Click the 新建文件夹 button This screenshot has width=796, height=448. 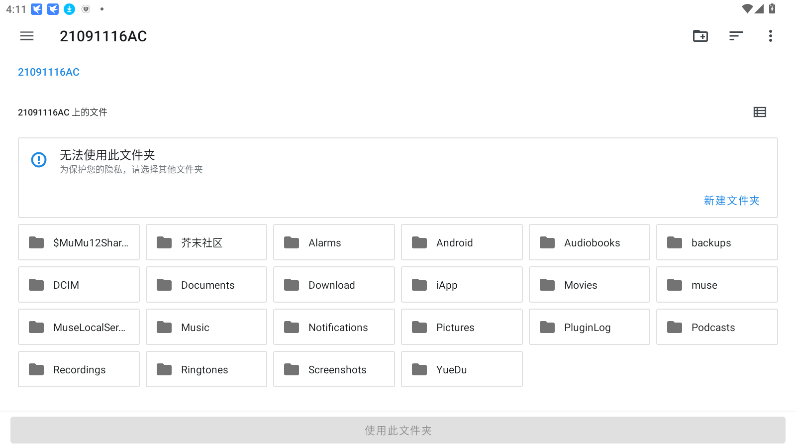tap(731, 200)
